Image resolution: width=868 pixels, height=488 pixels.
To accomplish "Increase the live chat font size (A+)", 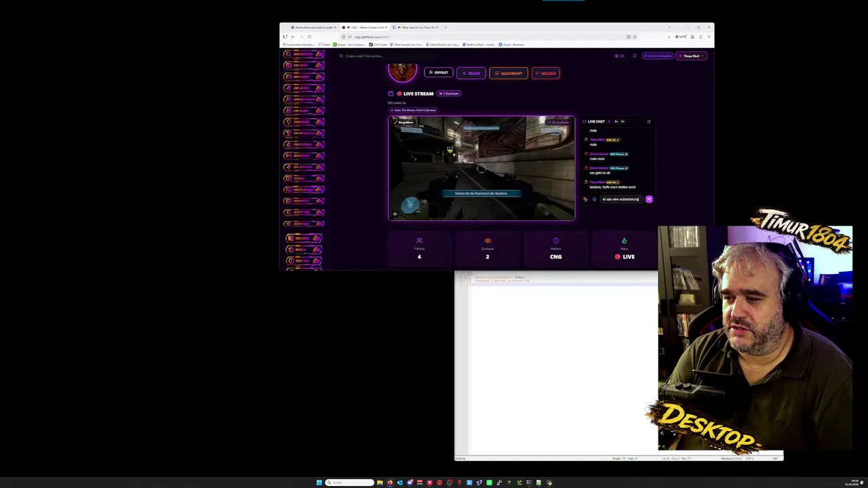I will coord(623,121).
